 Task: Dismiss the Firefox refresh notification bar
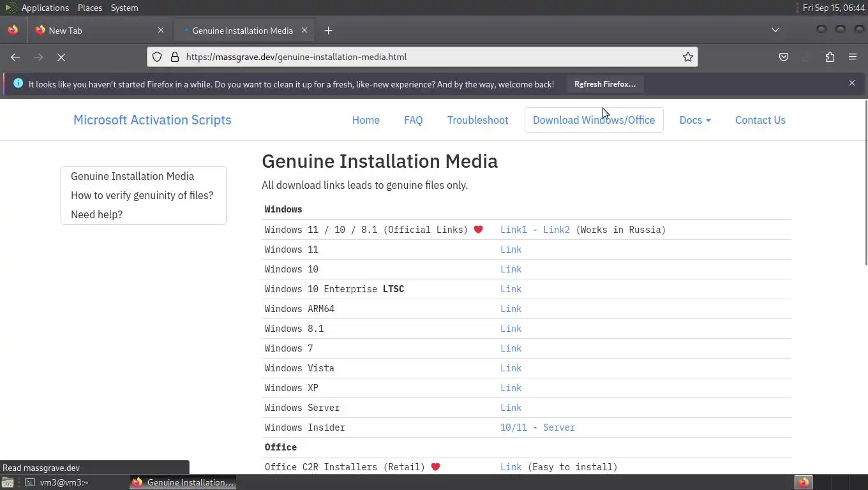pos(852,83)
